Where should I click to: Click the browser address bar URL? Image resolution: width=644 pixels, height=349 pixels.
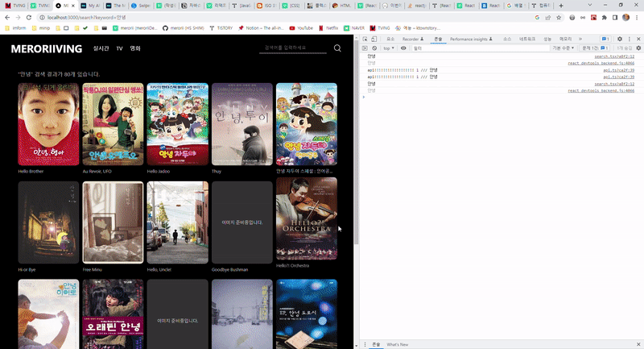[x=87, y=18]
